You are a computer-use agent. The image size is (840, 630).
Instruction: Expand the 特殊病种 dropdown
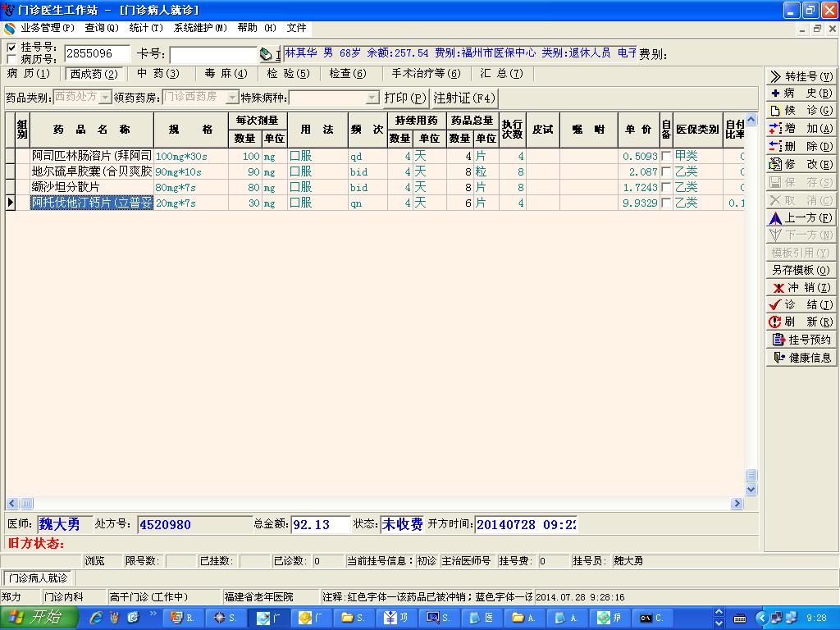point(372,98)
